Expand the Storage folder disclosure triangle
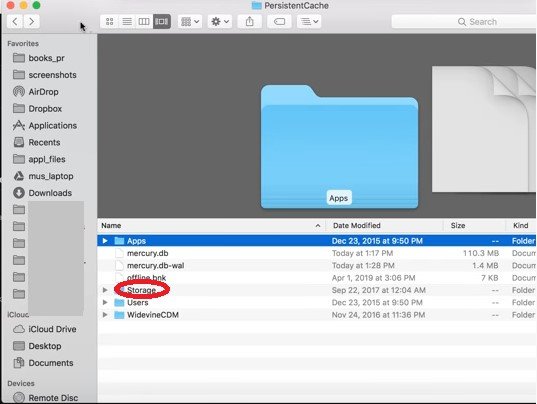This screenshot has height=404, width=537. tap(105, 290)
